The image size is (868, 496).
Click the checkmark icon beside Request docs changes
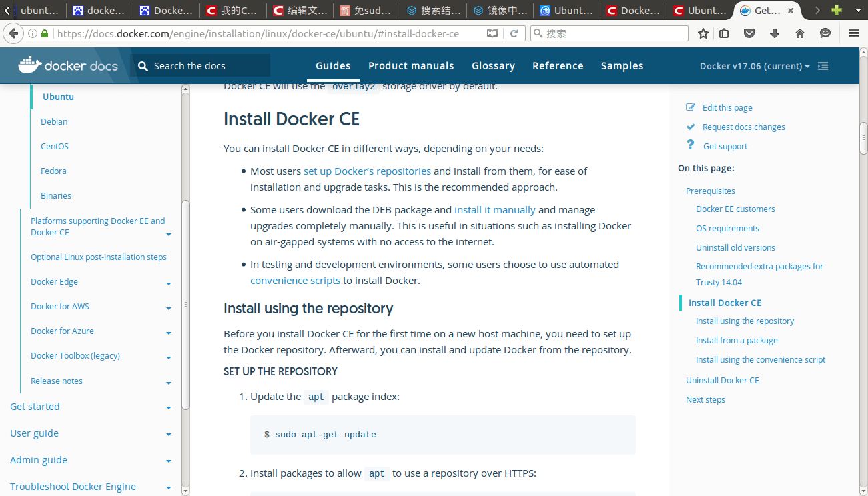click(x=690, y=126)
